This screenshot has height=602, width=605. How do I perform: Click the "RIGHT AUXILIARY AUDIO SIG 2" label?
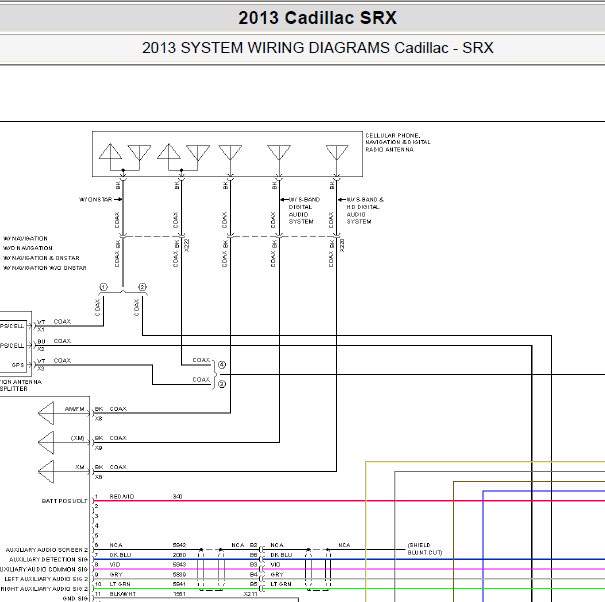tap(44, 589)
